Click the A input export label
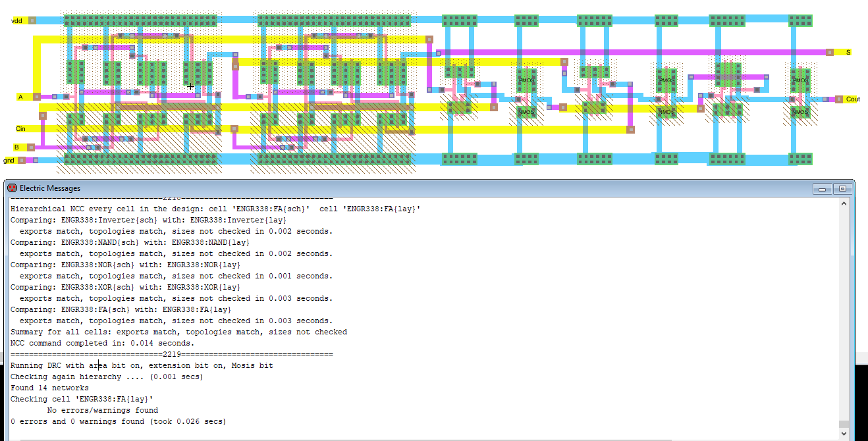Viewport: 868px width, 441px height. pos(20,97)
